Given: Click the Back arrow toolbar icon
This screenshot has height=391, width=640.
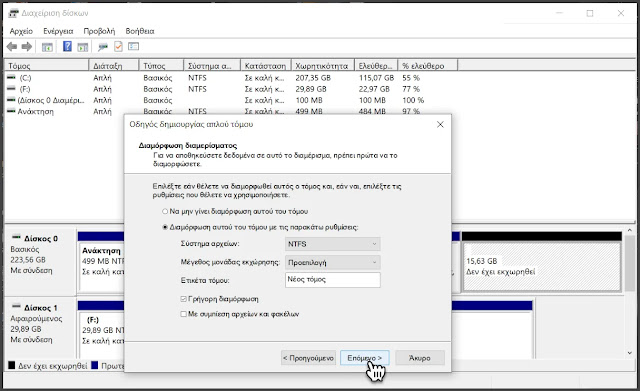Looking at the screenshot, I should (12, 47).
